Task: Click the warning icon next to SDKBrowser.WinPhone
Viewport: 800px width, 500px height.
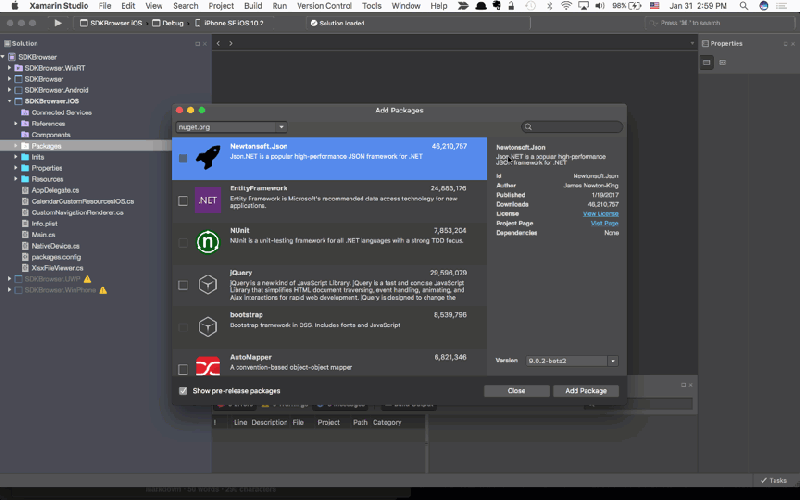Action: tap(103, 290)
